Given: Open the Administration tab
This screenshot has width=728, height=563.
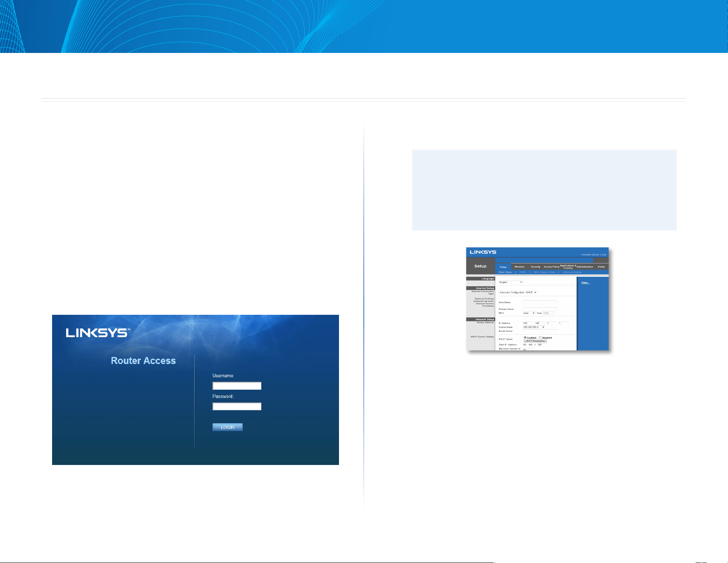Looking at the screenshot, I should click(x=585, y=267).
